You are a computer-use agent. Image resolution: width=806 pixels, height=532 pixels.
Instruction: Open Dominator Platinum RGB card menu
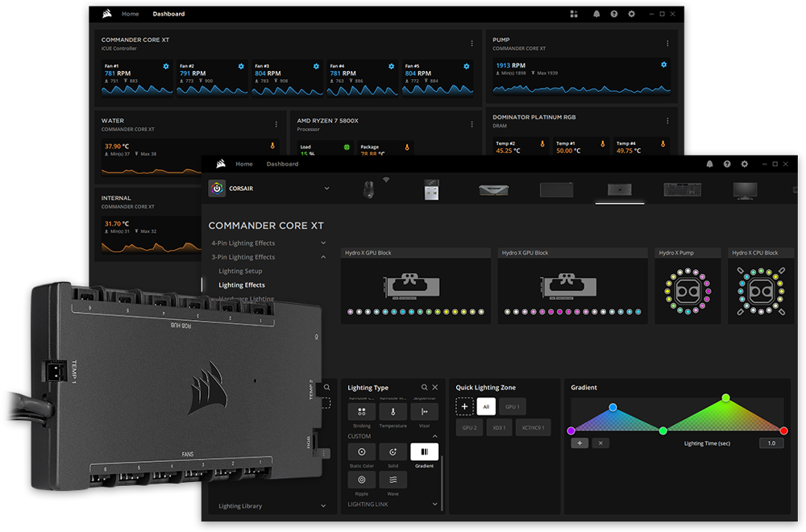[x=667, y=121]
